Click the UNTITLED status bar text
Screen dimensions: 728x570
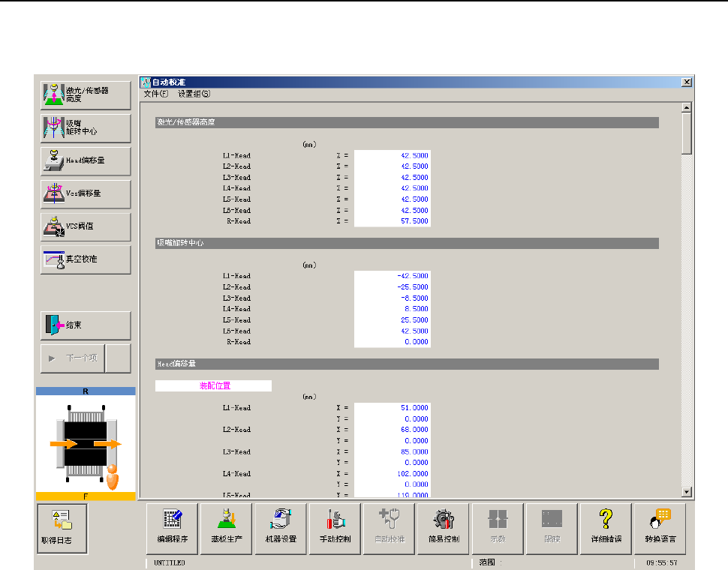click(x=170, y=562)
